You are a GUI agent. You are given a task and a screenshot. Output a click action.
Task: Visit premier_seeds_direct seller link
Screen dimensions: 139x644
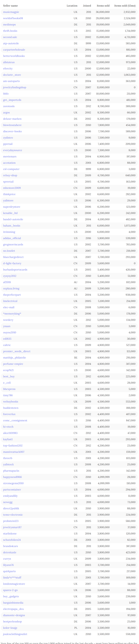(17, 351)
